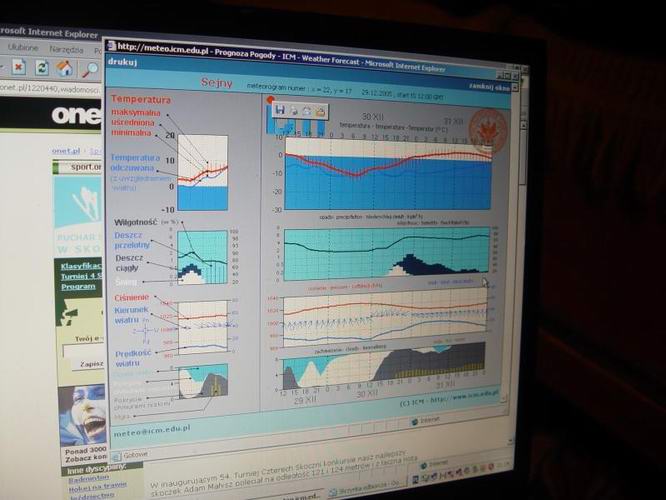Click the Search magnifier icon in the background browser

pos(90,70)
